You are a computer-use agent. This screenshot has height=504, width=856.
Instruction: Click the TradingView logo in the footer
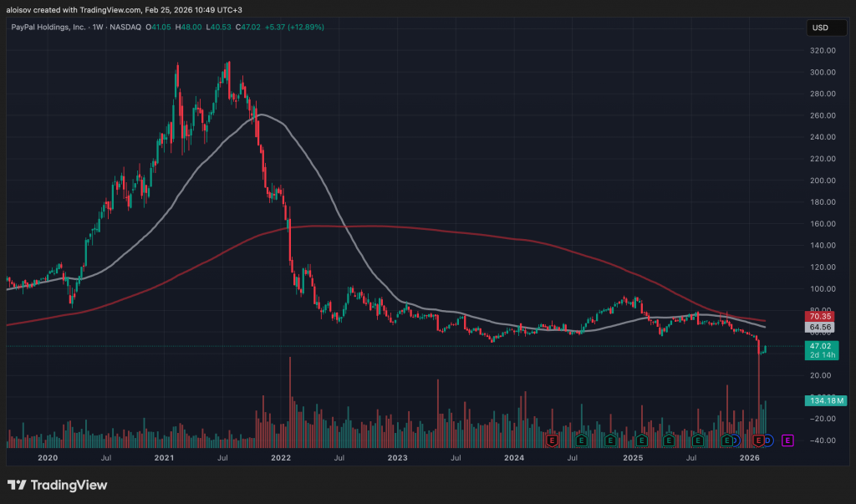pyautogui.click(x=58, y=485)
